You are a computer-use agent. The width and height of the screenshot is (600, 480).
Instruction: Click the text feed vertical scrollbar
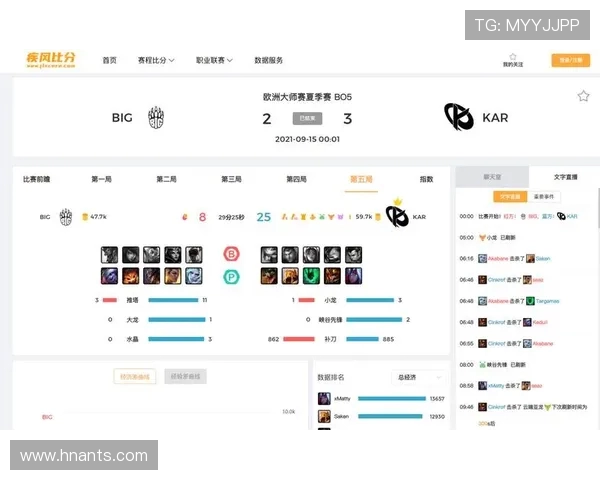click(598, 209)
